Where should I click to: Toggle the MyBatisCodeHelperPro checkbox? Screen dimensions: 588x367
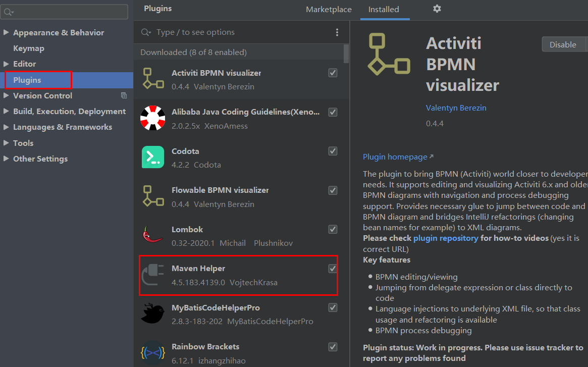point(333,308)
